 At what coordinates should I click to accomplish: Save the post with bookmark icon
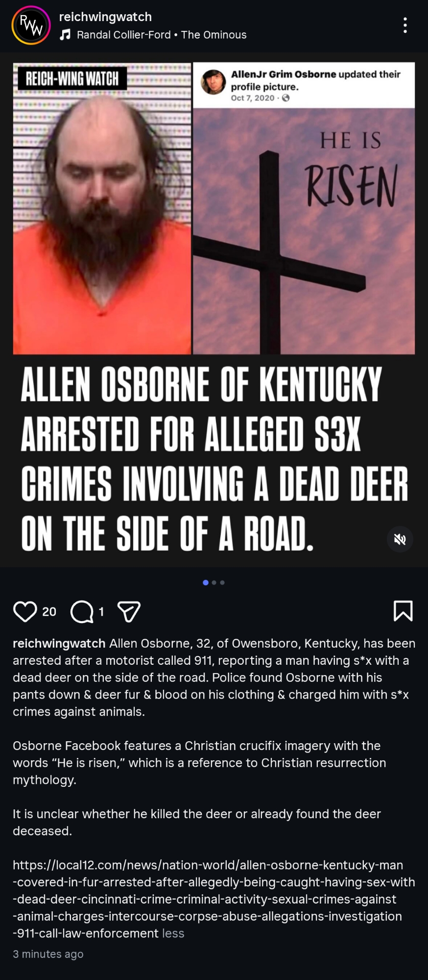coord(403,611)
